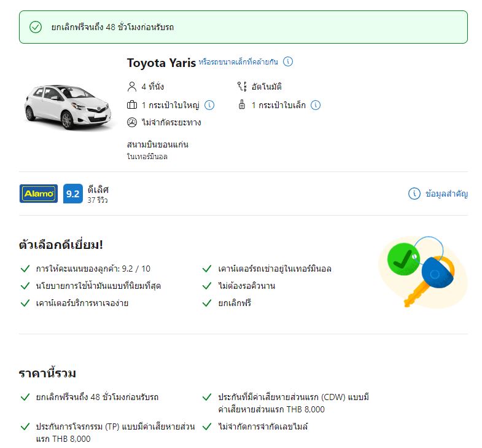Click the นโยบายการใช้น้ำมันแบบที่นิยมที่สุด text
The height and width of the screenshot is (448, 482).
pos(98,286)
